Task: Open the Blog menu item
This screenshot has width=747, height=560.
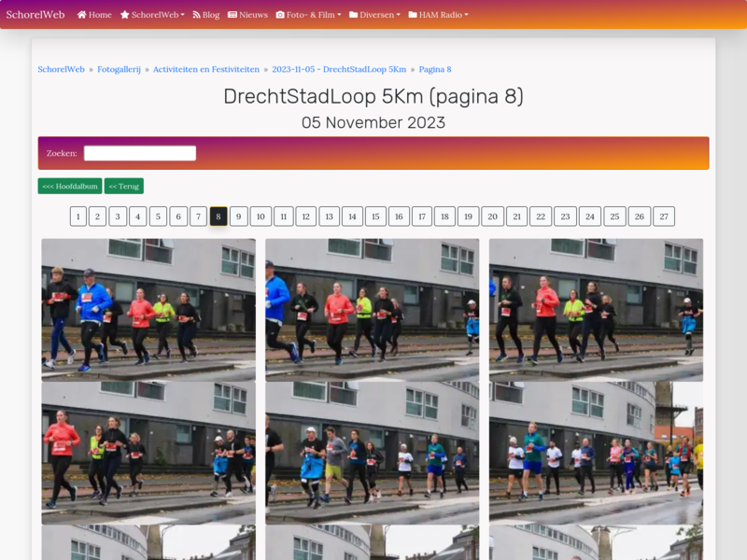Action: pyautogui.click(x=205, y=15)
